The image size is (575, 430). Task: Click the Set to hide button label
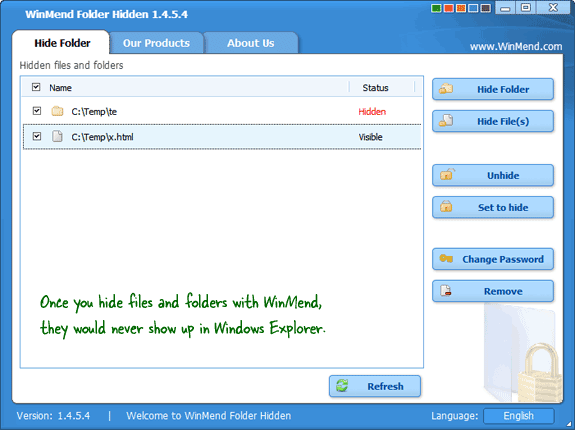point(503,207)
